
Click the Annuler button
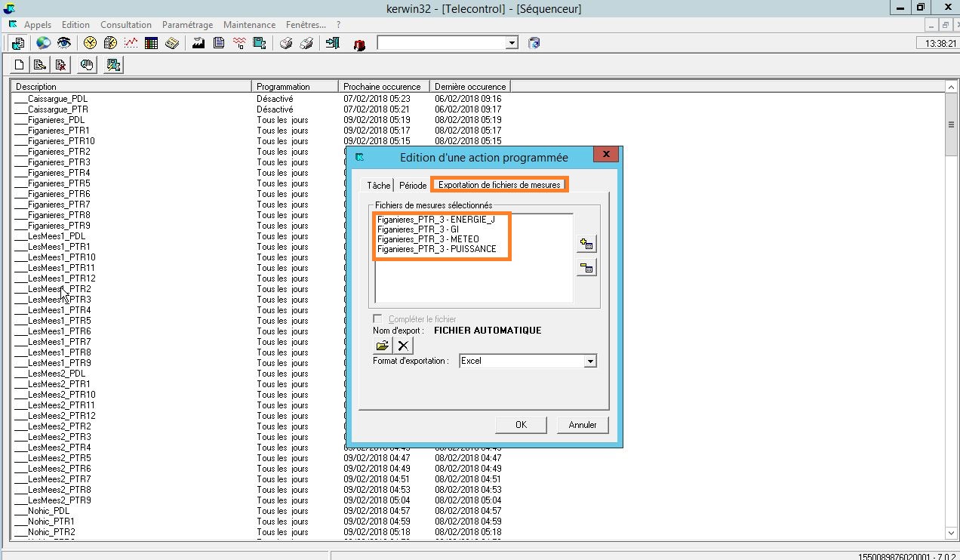(582, 425)
